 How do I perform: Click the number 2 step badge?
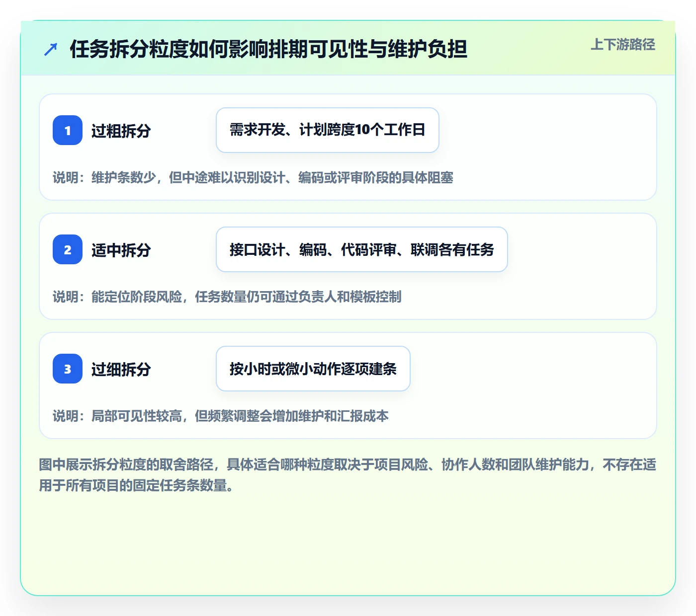tap(68, 249)
